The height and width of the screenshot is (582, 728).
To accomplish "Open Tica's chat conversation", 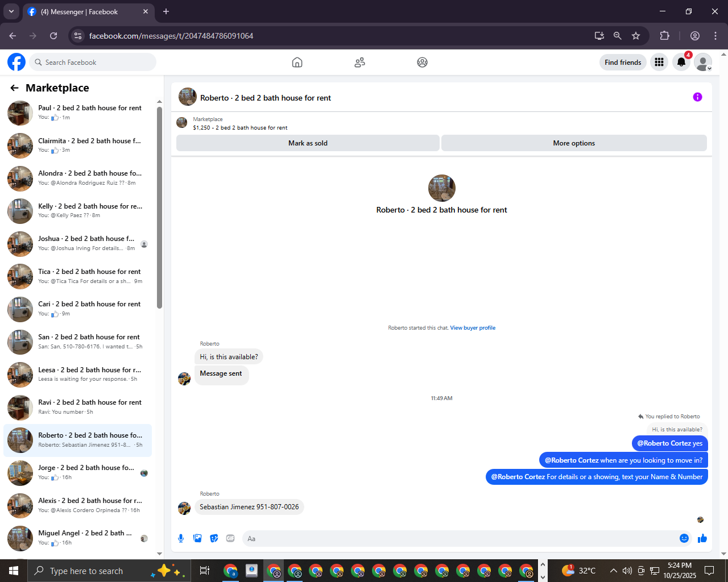I will click(77, 277).
